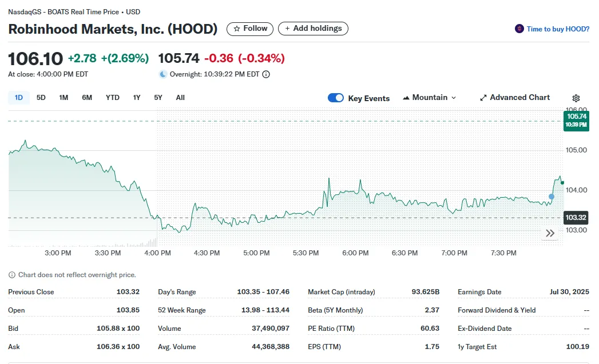Screen dimensions: 599x364
Task: Click the 105.74 price label on chart
Action: coord(576,120)
